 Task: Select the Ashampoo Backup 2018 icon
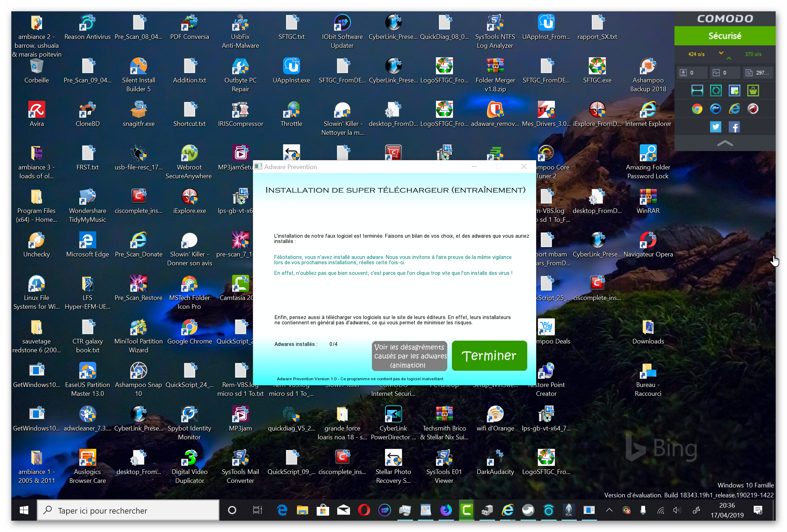click(648, 75)
